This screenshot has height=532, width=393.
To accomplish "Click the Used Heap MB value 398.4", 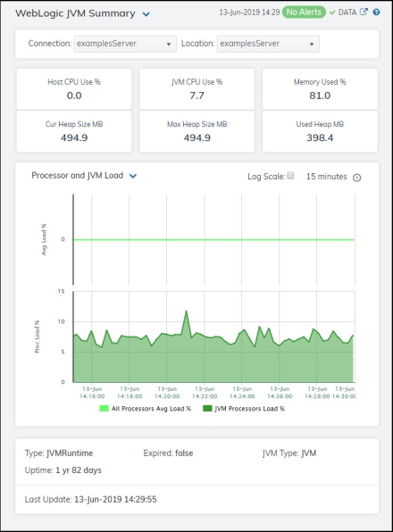I will [320, 137].
